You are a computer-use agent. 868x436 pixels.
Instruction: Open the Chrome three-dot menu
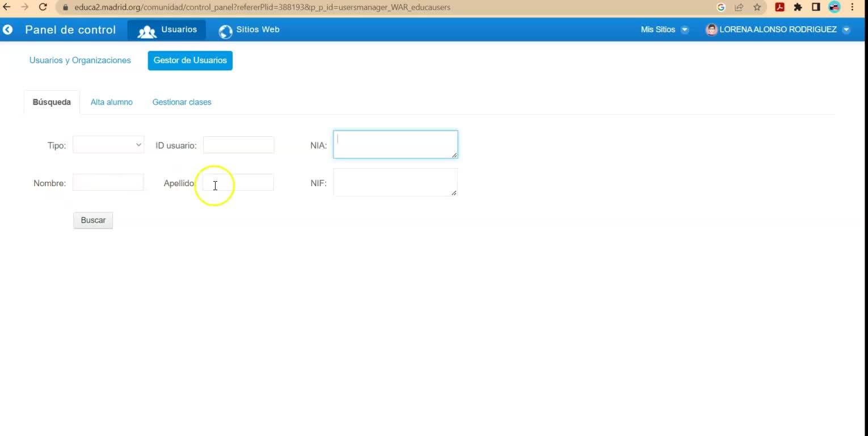[x=852, y=7]
